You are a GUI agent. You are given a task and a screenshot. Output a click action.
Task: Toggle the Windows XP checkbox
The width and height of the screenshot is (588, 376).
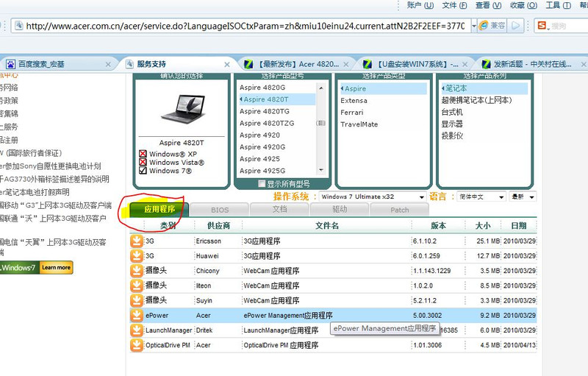143,154
